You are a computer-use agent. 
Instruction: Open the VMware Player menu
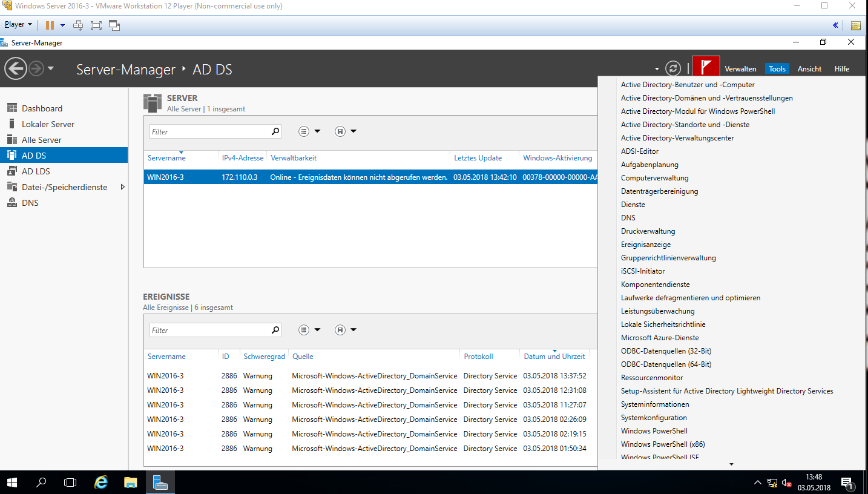click(x=18, y=25)
